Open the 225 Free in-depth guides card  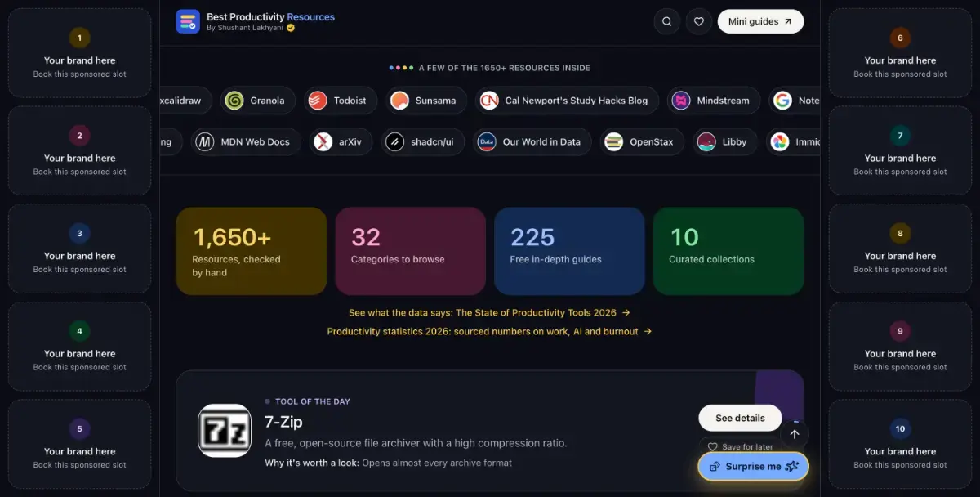coord(569,251)
